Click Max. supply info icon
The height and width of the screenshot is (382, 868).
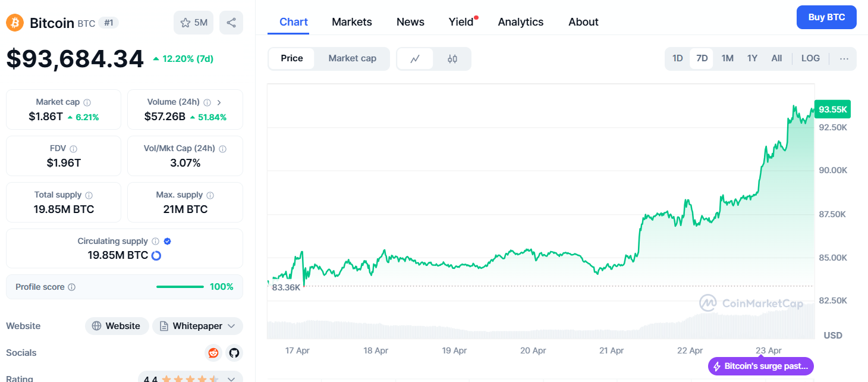[210, 195]
